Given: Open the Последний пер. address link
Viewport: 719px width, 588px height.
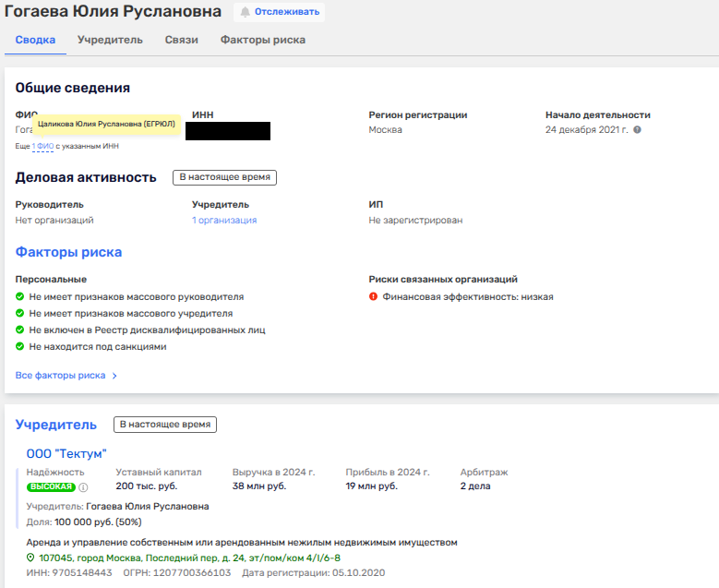Looking at the screenshot, I should click(189, 558).
